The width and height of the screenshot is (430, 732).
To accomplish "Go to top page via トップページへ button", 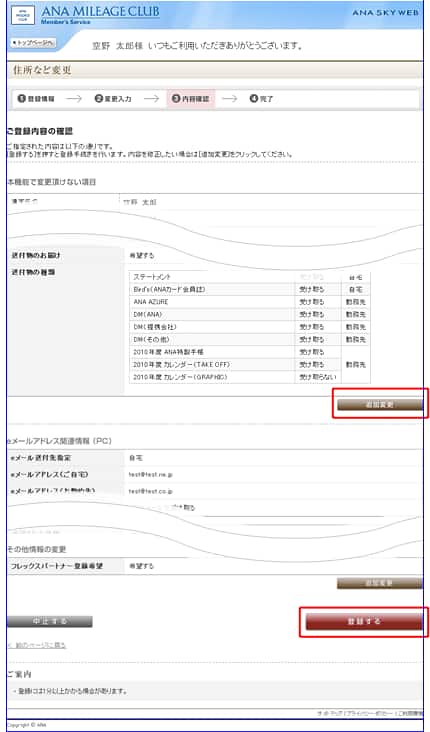I will pos(33,43).
